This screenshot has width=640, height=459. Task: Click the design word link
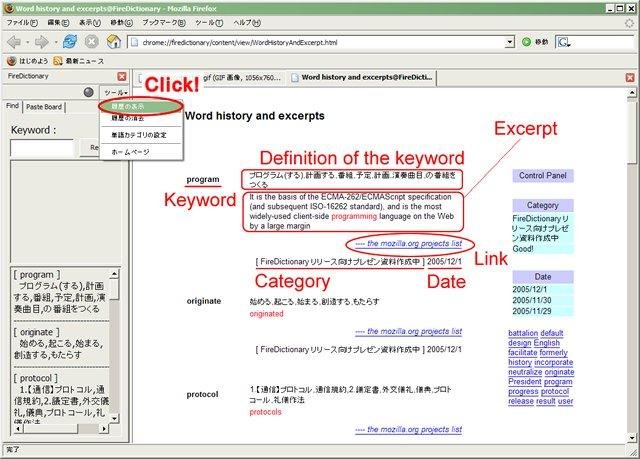pyautogui.click(x=520, y=343)
